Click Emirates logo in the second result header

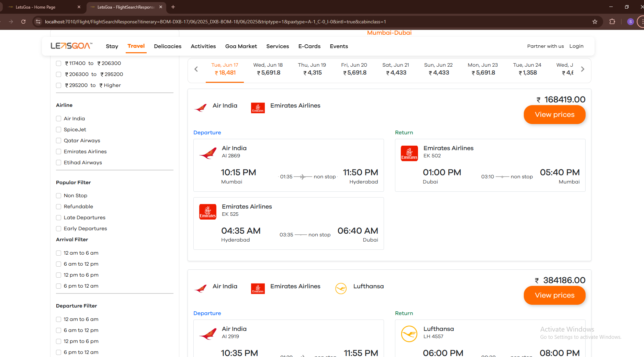258,289
